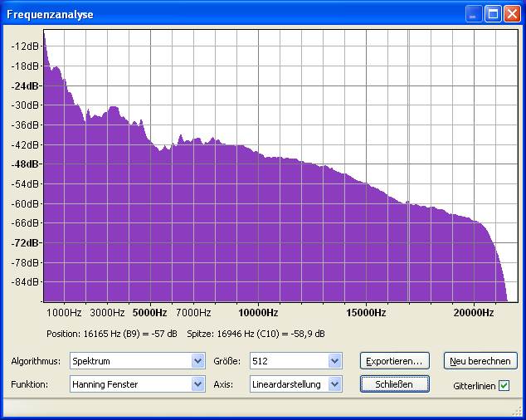Screen dimensions: 526x420
Task: Click the Spitze 16946 Hz readout text
Action: (270, 334)
